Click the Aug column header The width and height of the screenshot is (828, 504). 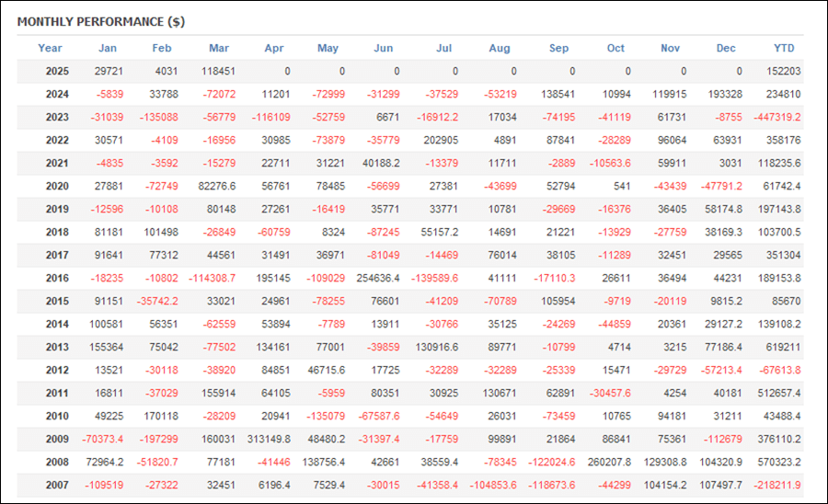500,48
